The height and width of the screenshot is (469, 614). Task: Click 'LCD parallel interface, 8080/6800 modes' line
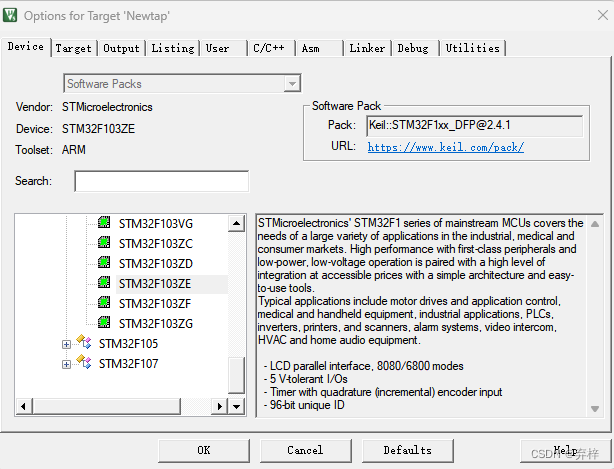point(364,366)
